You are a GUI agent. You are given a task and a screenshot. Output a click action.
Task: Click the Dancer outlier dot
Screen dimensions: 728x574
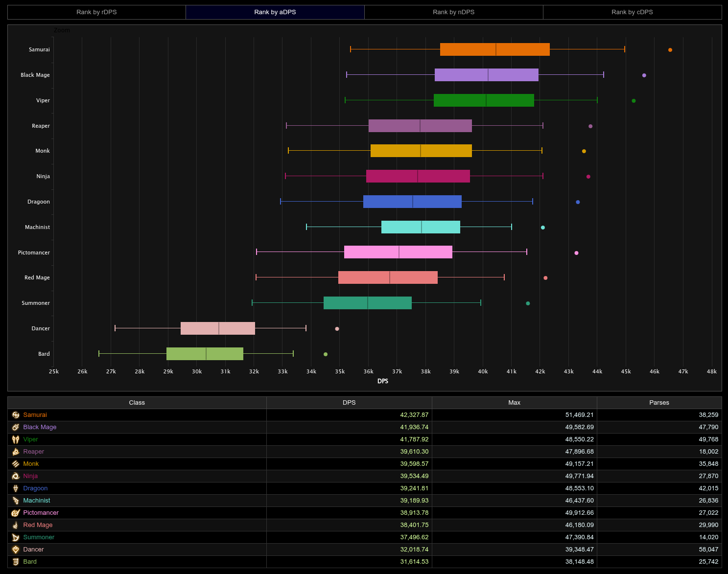(337, 329)
